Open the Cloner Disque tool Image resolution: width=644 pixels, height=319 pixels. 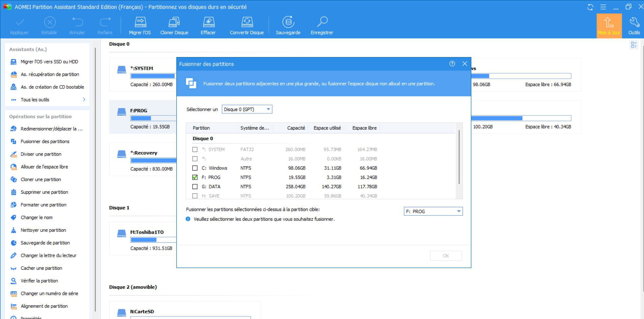(x=174, y=22)
